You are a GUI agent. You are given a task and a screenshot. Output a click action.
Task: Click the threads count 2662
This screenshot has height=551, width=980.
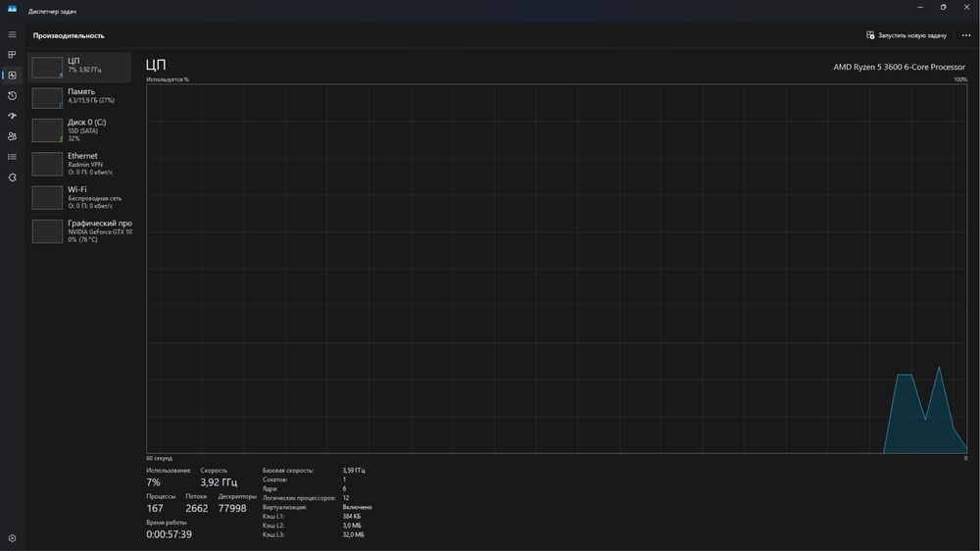click(x=197, y=509)
